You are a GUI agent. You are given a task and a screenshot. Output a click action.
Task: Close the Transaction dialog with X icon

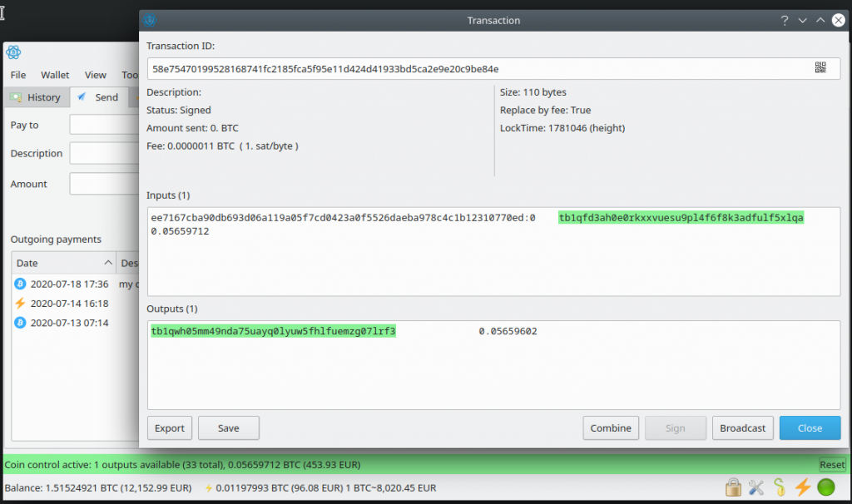pos(839,20)
